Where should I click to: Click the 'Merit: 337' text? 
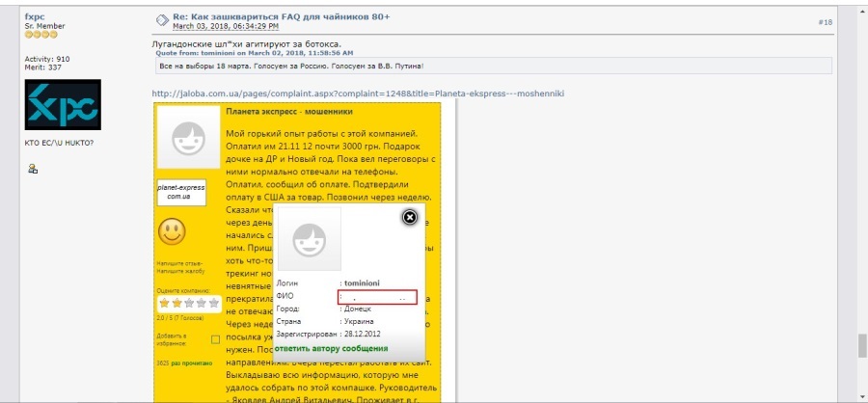coord(43,67)
